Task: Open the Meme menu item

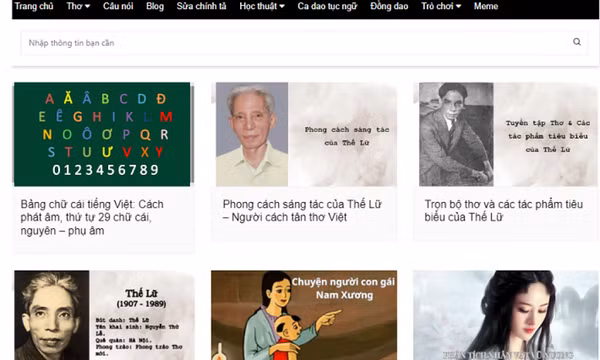Action: tap(486, 6)
